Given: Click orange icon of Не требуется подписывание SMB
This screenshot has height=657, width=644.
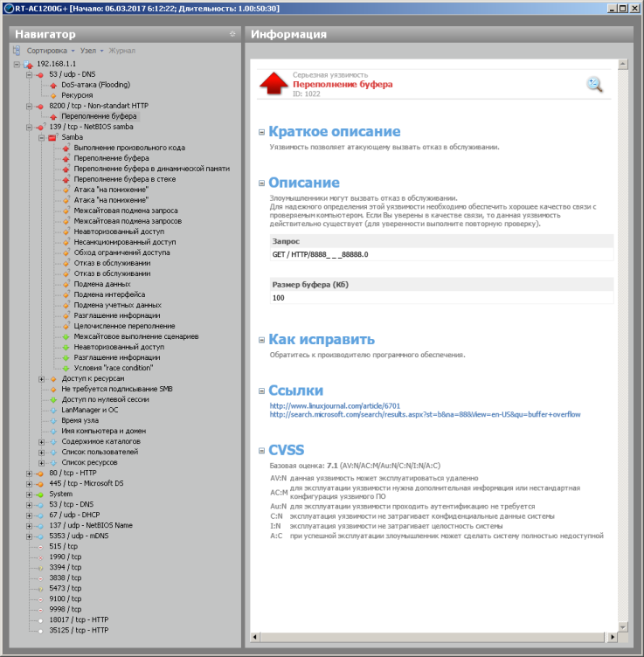Looking at the screenshot, I should point(53,390).
